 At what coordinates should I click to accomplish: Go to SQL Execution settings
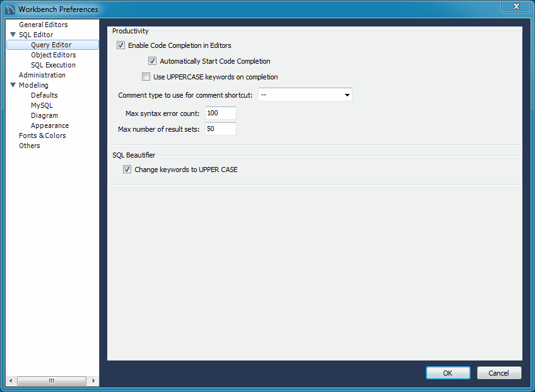(x=53, y=65)
